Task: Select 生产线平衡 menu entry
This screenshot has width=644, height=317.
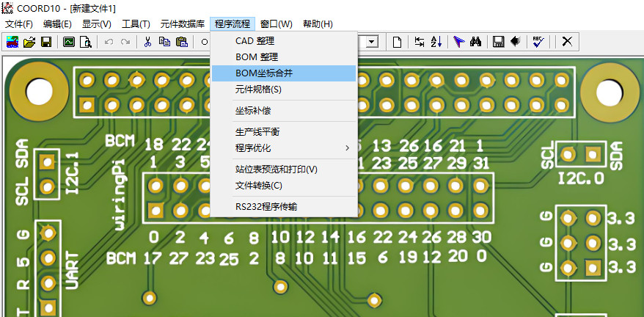Action: pyautogui.click(x=284, y=132)
